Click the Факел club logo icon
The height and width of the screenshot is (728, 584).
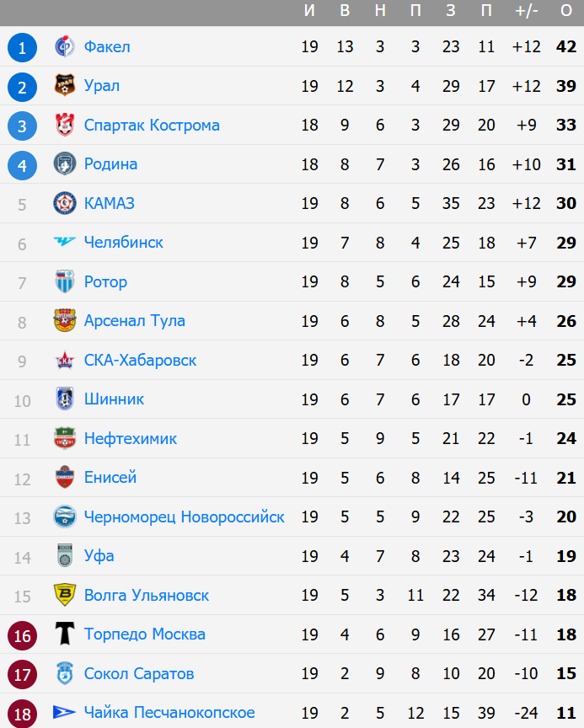point(65,47)
